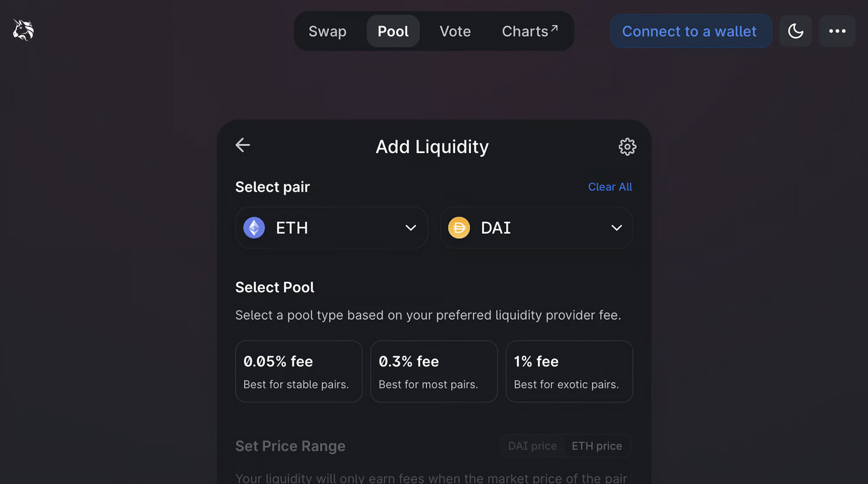Expand the DAI token dropdown chevron
Screen dimensions: 868x484
617,228
